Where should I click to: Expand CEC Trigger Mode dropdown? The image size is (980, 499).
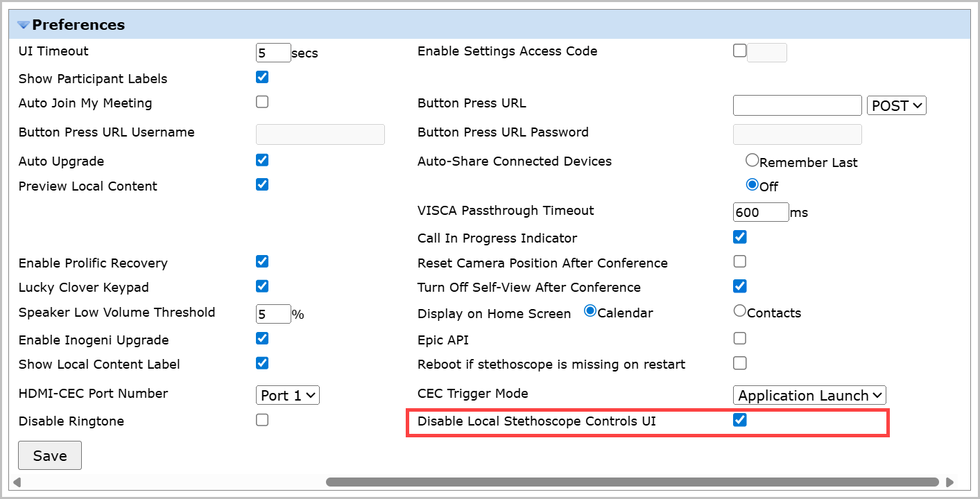point(809,395)
